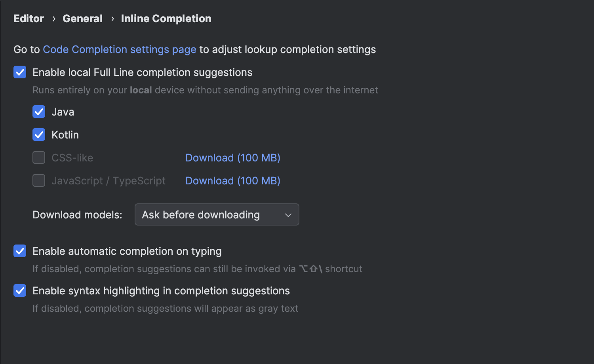Click the "Runs entirely on your local device" description
The width and height of the screenshot is (594, 364).
click(205, 90)
